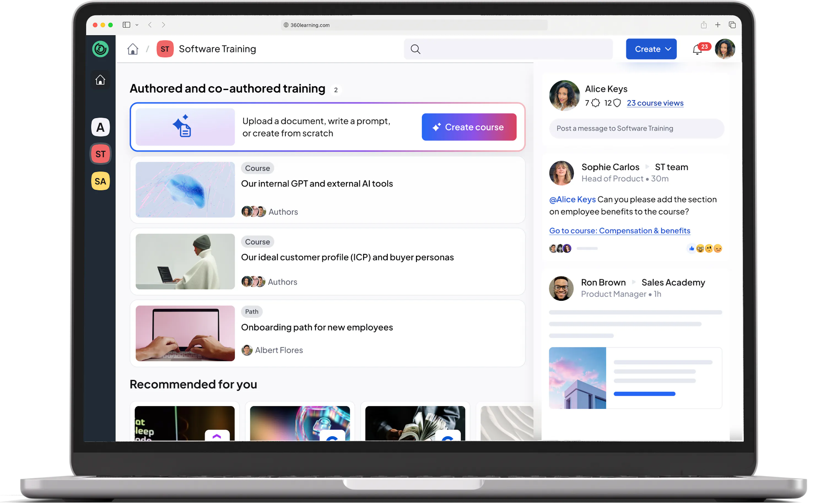826x504 pixels.
Task: Open the notifications bell icon
Action: click(697, 50)
